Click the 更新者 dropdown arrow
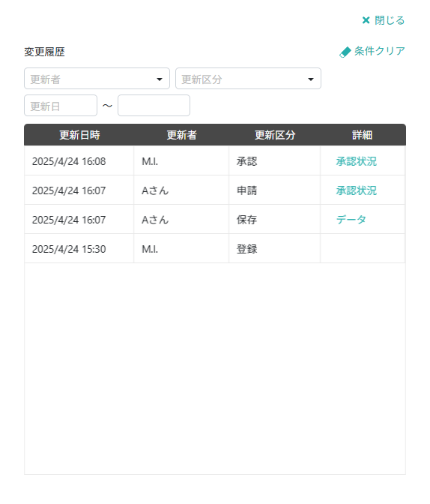430x504 pixels. 160,79
